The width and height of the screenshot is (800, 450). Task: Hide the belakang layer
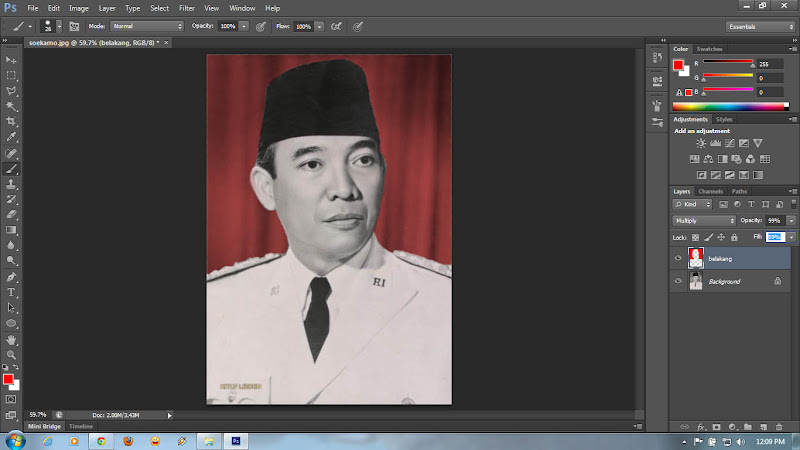(x=678, y=258)
